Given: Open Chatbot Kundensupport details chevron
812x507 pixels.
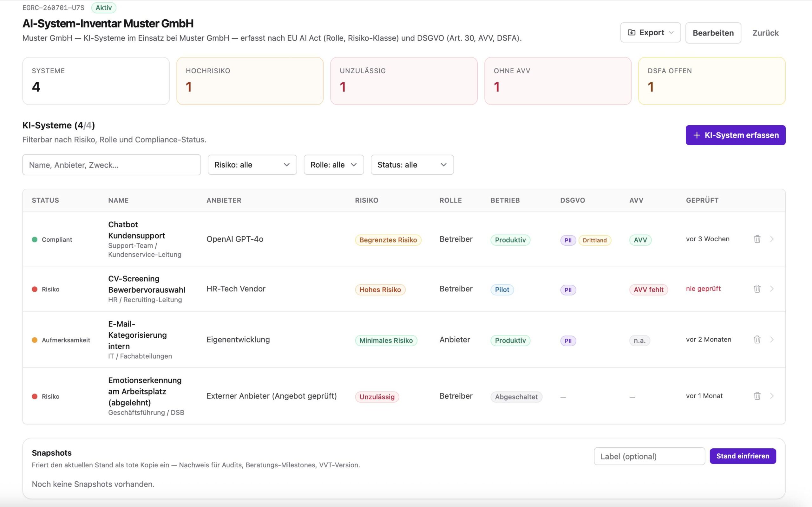Looking at the screenshot, I should (772, 239).
